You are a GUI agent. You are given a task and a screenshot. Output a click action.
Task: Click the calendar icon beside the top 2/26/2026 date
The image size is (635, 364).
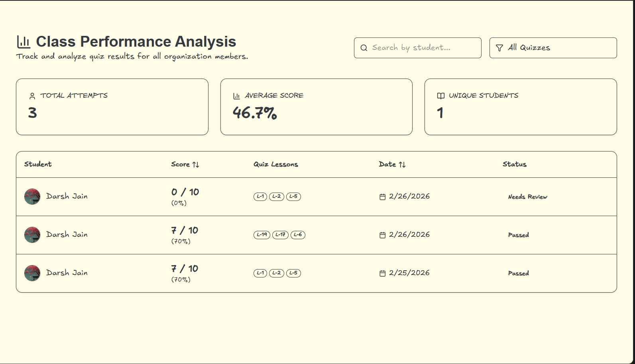coord(382,196)
